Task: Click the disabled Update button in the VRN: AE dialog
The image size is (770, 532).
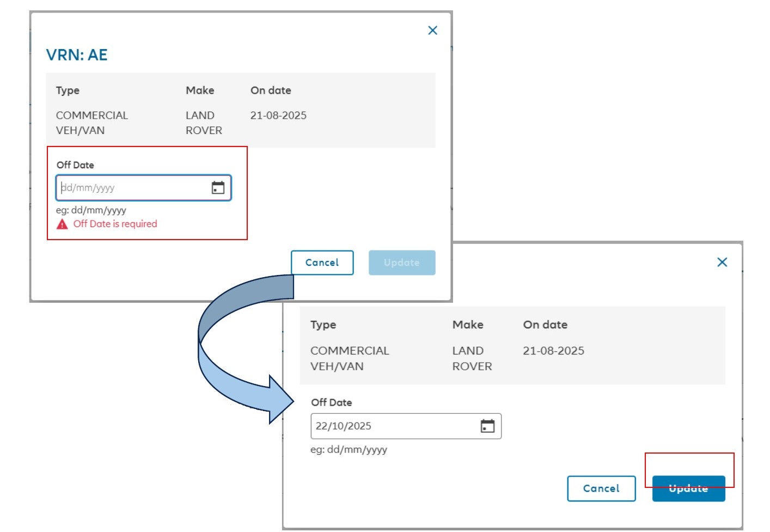Action: tap(402, 262)
